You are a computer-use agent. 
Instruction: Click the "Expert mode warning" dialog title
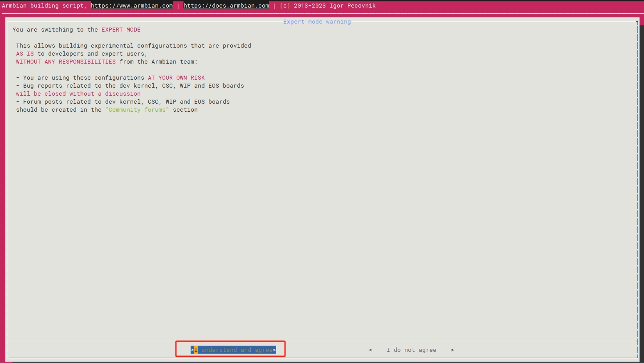(317, 22)
